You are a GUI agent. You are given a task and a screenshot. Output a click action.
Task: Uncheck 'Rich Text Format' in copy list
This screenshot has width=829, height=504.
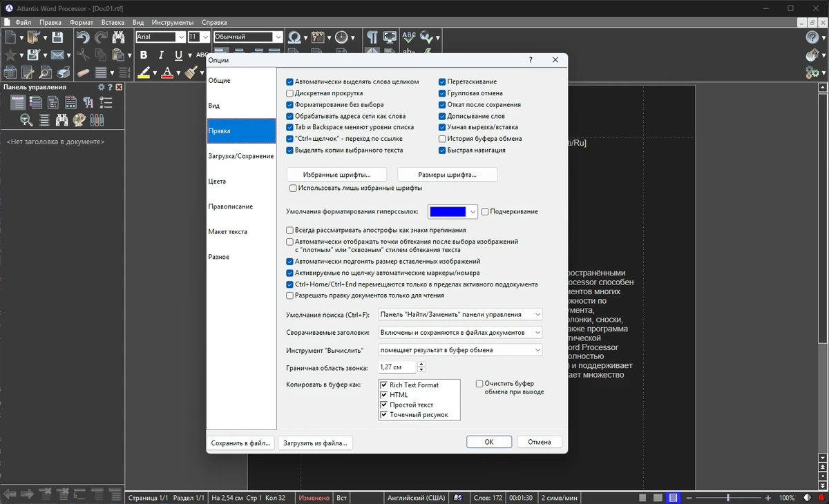384,385
